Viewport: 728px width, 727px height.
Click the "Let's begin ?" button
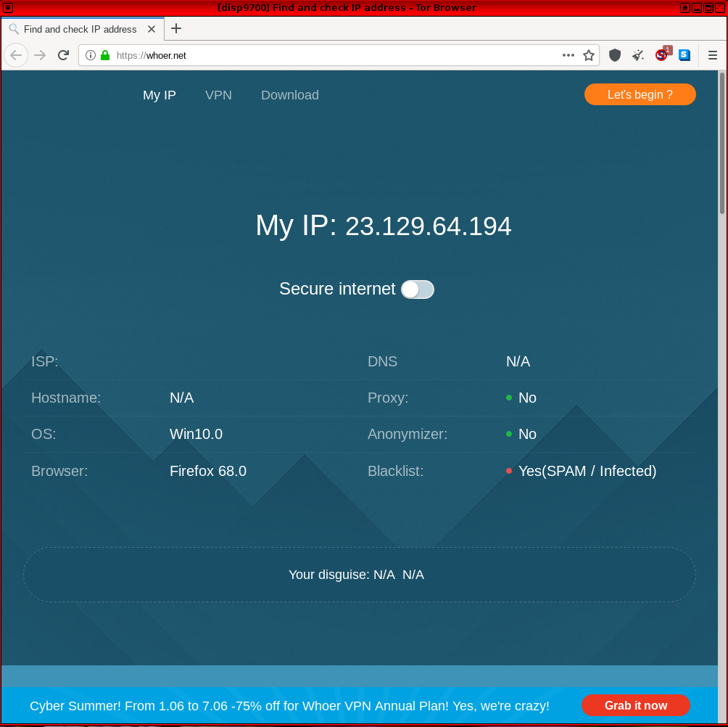(640, 94)
